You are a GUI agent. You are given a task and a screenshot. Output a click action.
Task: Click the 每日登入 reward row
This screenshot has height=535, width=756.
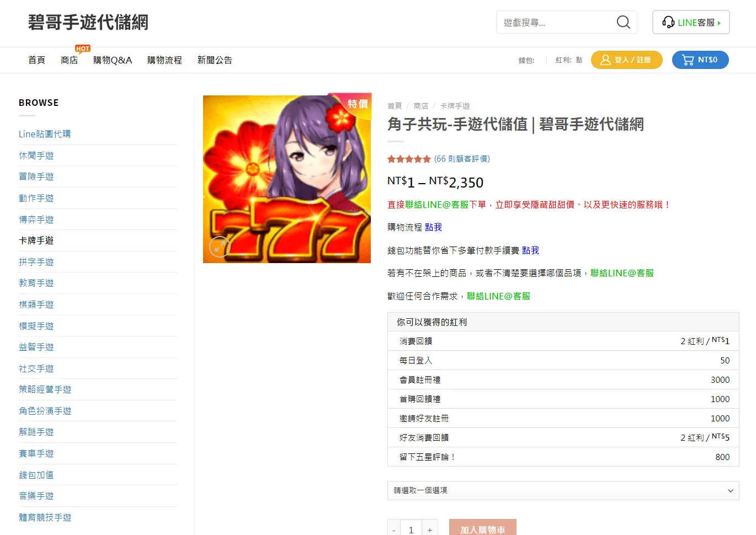[563, 360]
